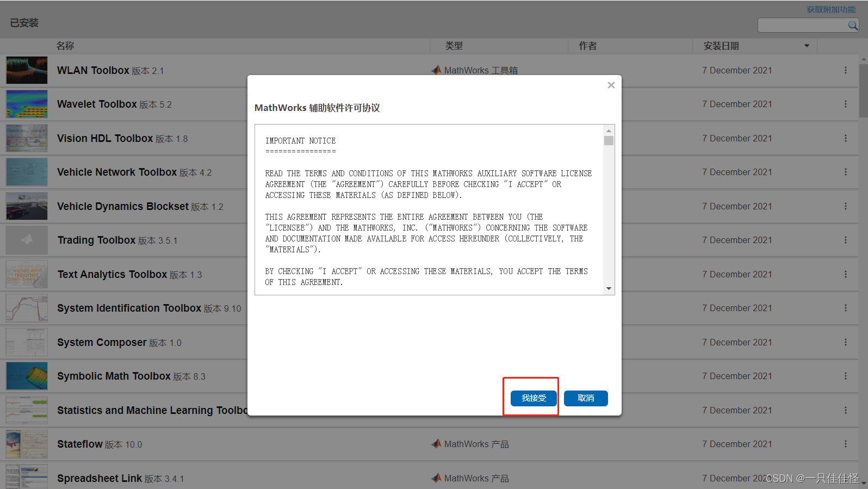Select System Composer name
Image resolution: width=868 pixels, height=489 pixels.
102,342
